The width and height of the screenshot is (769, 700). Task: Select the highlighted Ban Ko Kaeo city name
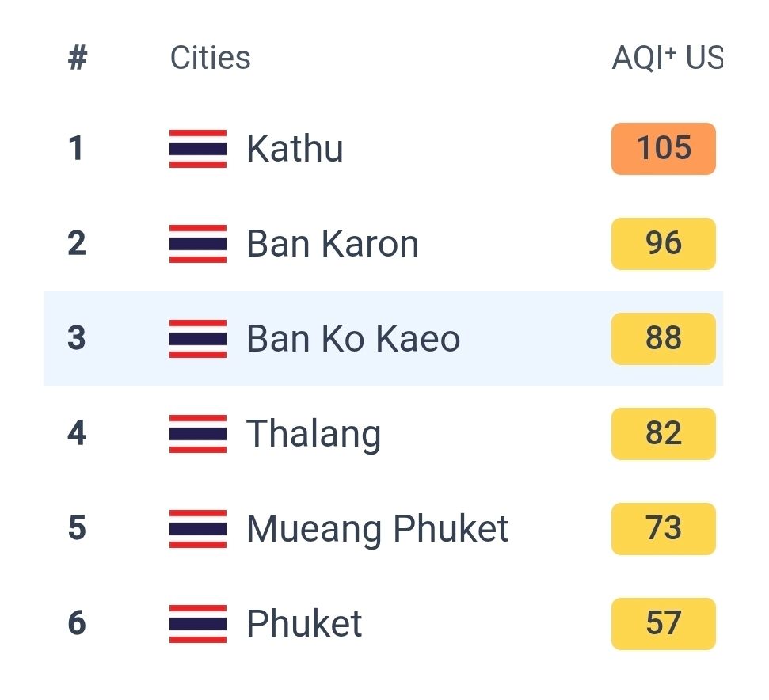pos(353,338)
